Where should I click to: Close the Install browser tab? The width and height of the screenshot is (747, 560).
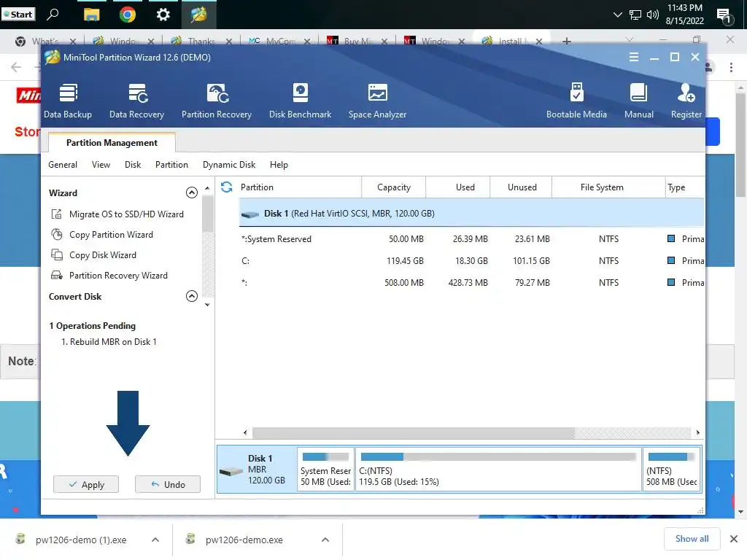(x=539, y=42)
